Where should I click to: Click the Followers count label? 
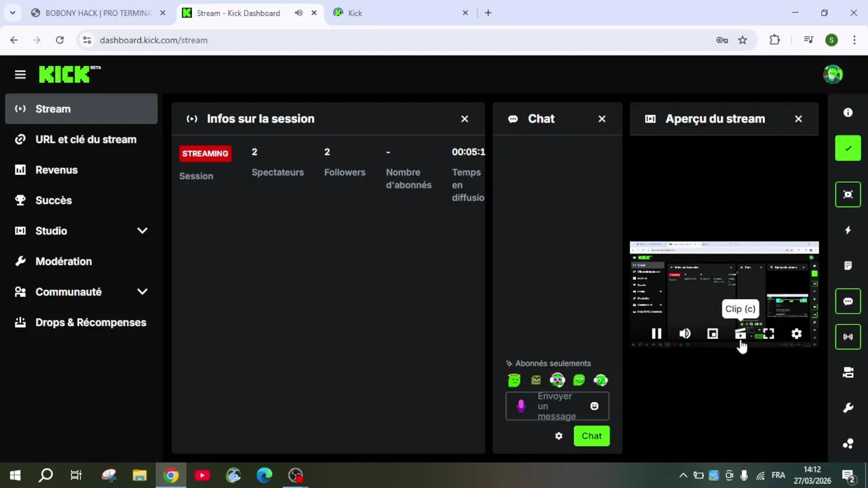[344, 172]
